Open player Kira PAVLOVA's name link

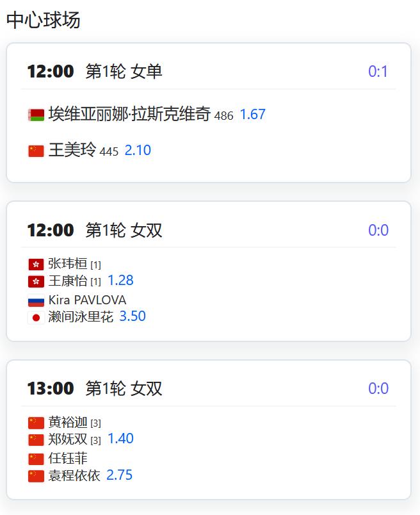tap(87, 300)
